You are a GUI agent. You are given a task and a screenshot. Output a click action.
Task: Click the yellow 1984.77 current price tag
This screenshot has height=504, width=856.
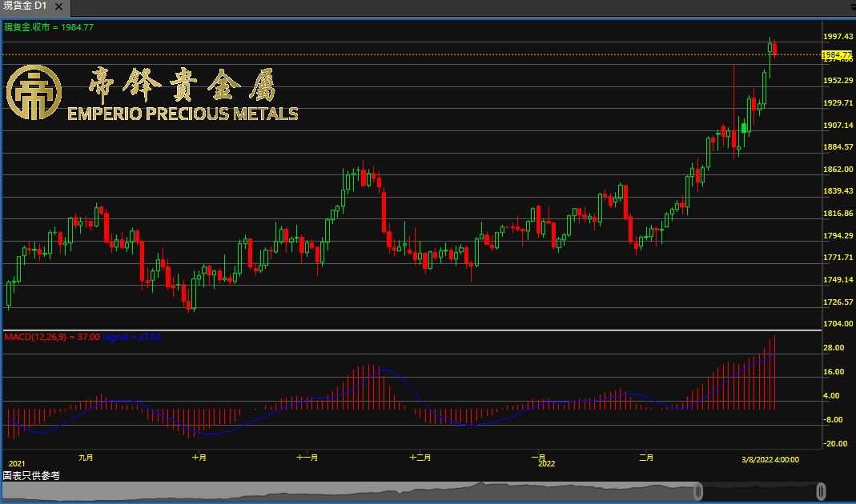pos(837,55)
